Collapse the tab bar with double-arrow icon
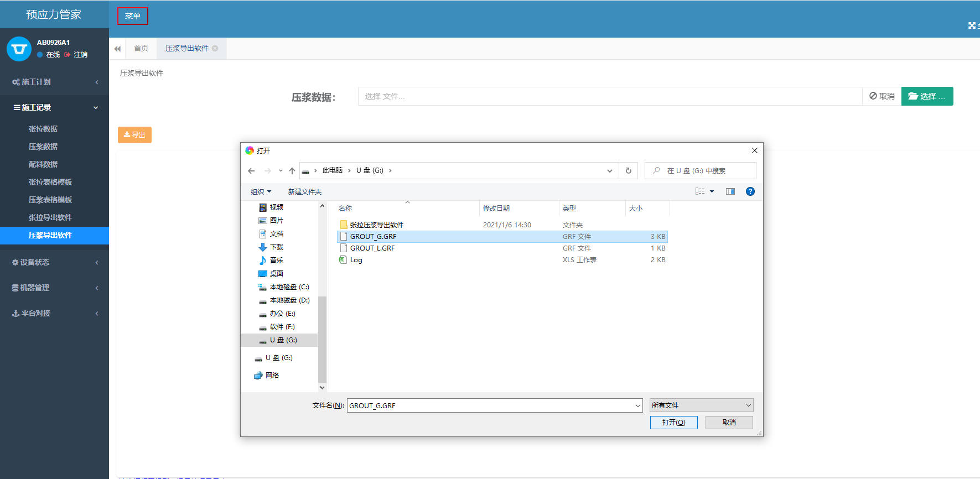Screen dimensions: 980x479 coord(117,49)
